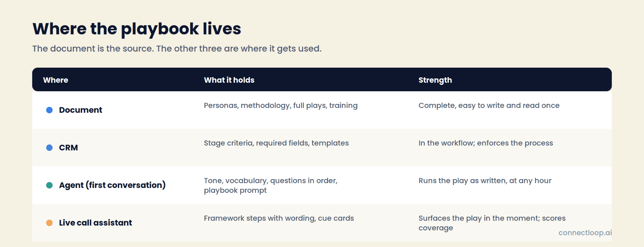Click the green dot beside Agent
644x247 pixels.
point(49,185)
